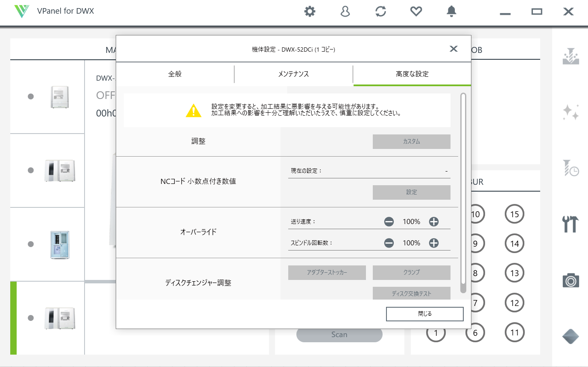Click the スピンドル回転数 100% value

[411, 243]
